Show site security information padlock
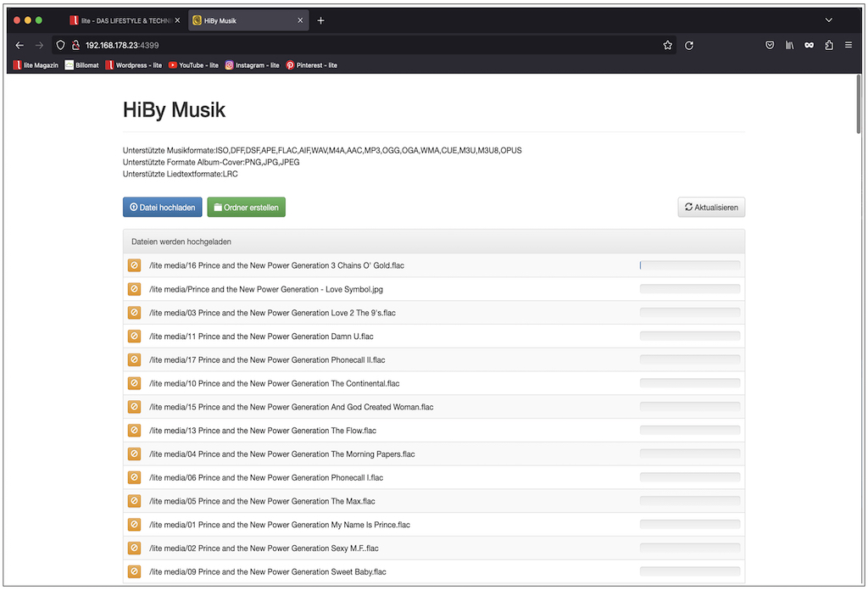This screenshot has width=868, height=590. click(x=75, y=46)
